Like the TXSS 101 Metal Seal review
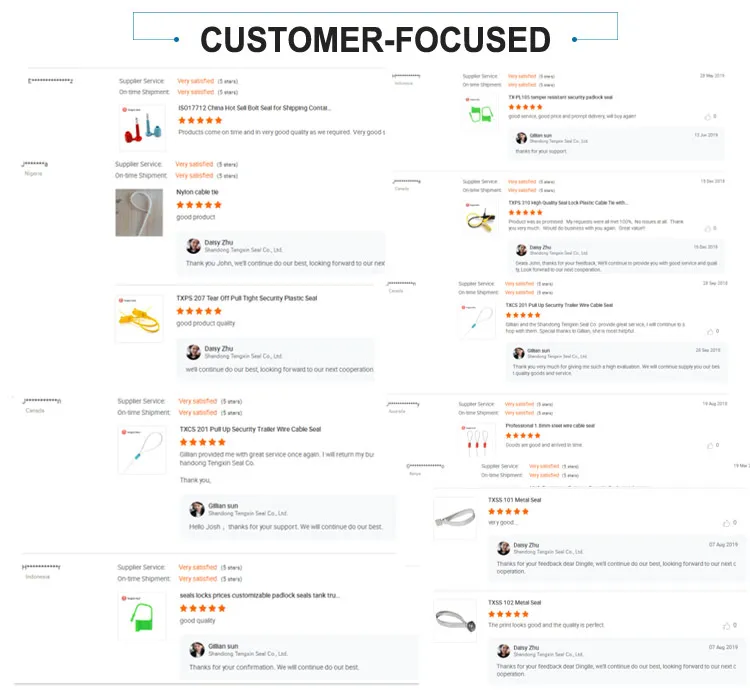 point(727,523)
